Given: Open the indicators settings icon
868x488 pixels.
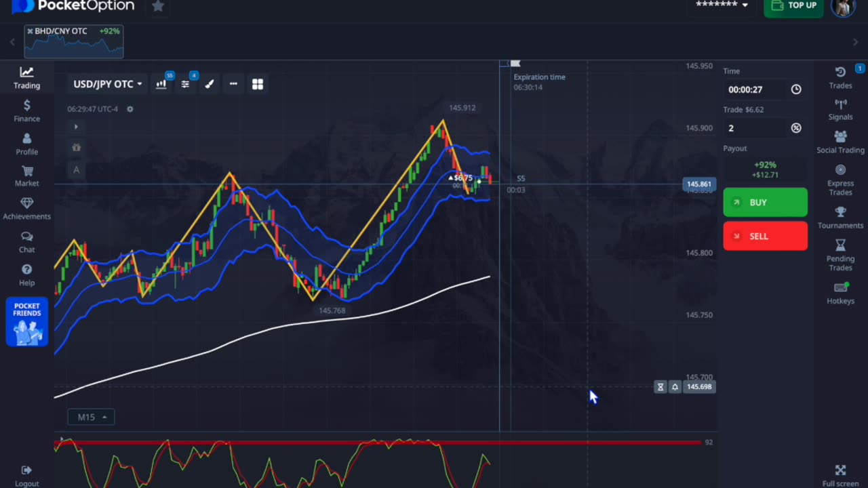Looking at the screenshot, I should [185, 84].
